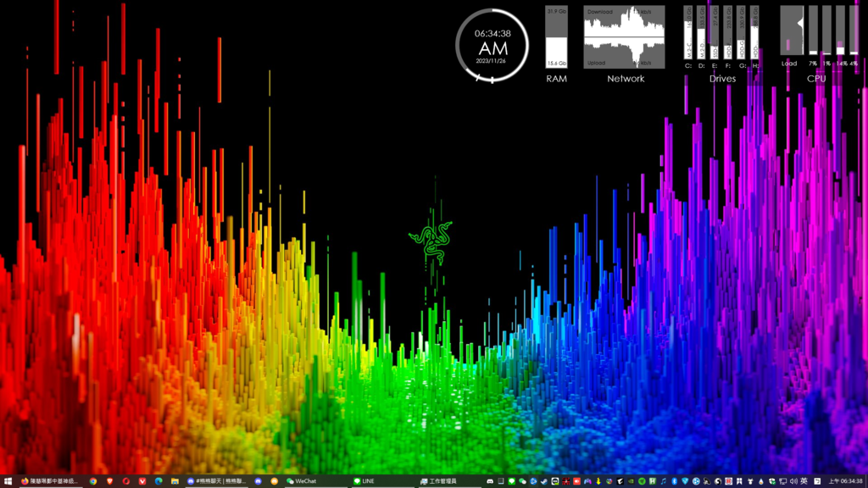Open the orange round app on the taskbar
The height and width of the screenshot is (488, 868).
coord(274,481)
